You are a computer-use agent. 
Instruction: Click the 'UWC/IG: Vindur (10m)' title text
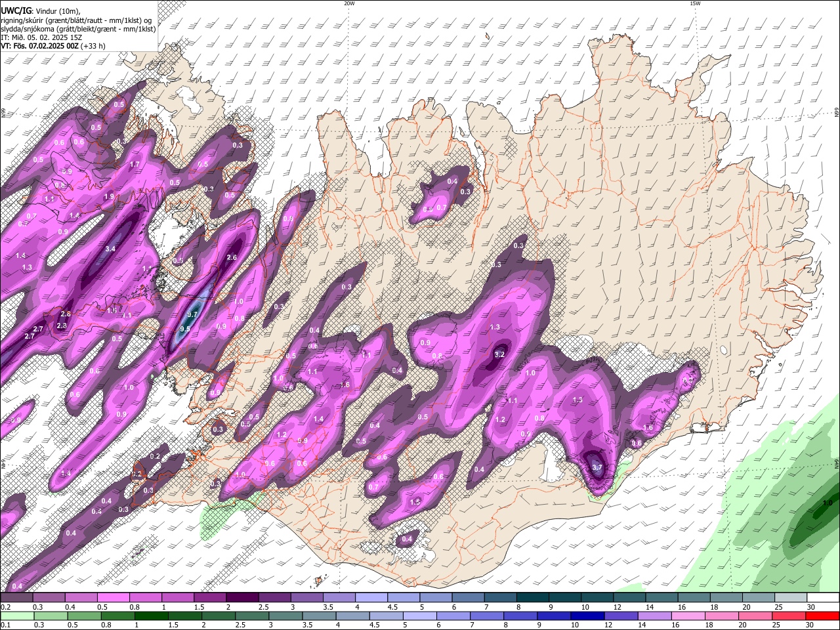(x=39, y=10)
